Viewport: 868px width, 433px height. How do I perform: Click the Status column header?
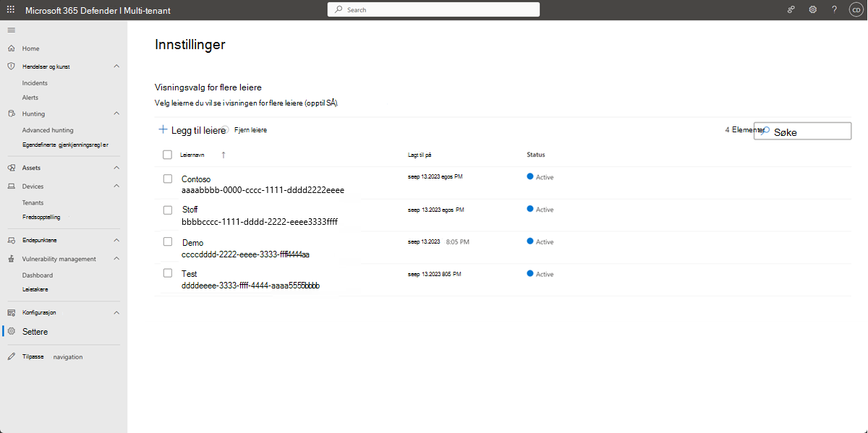coord(536,155)
